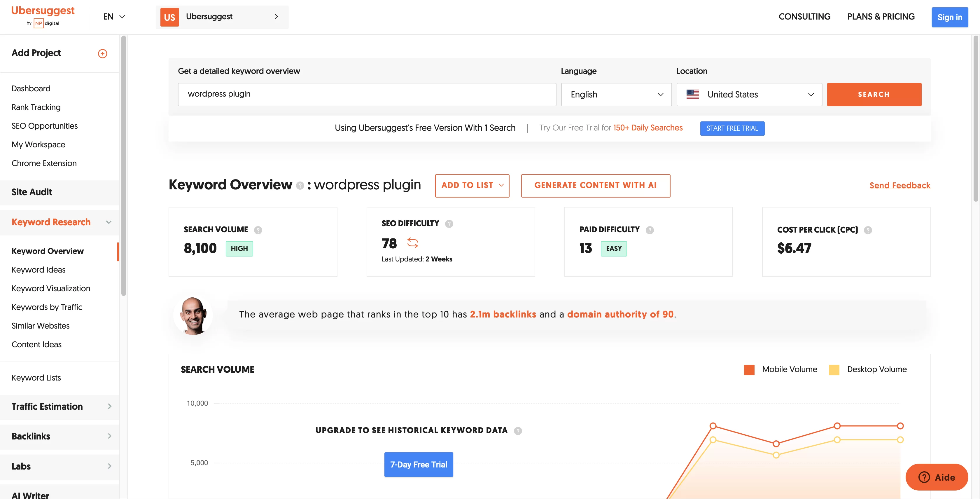Click the Ubersuggest logo icon
980x499 pixels.
tap(43, 17)
